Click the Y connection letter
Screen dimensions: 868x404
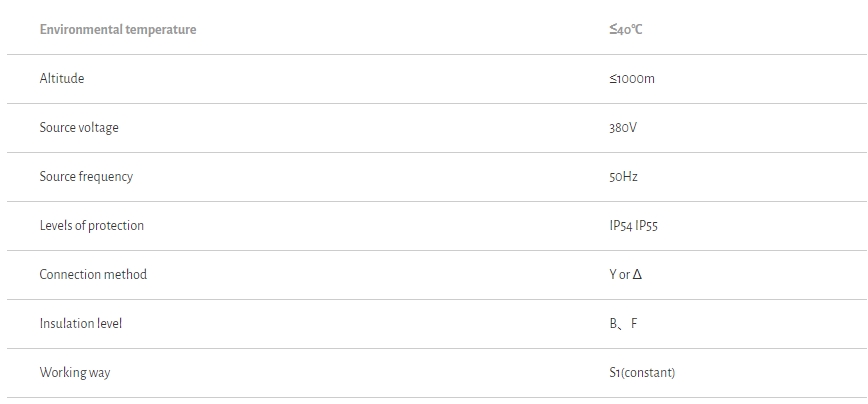pos(613,275)
